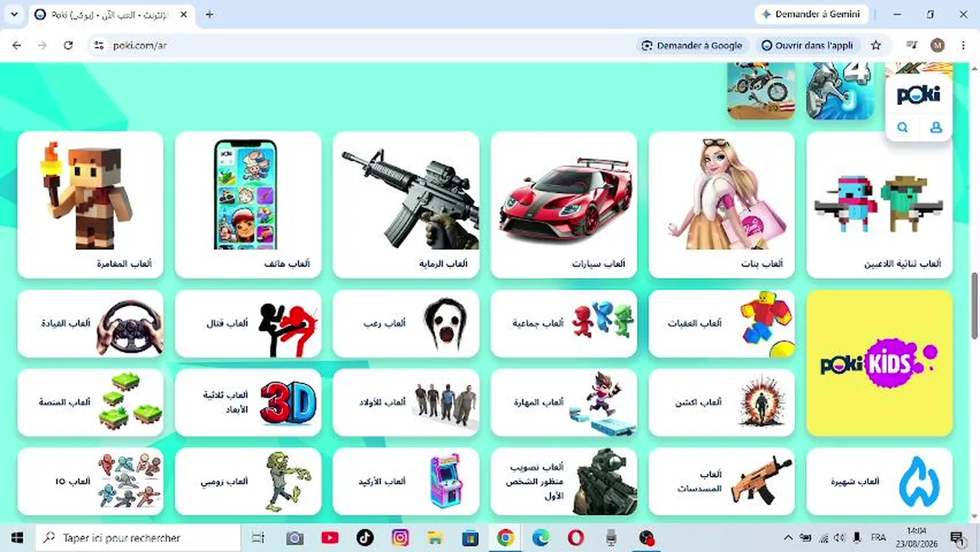Expand the tab search dropdown arrow
Viewport: 980px width, 552px height.
(14, 15)
